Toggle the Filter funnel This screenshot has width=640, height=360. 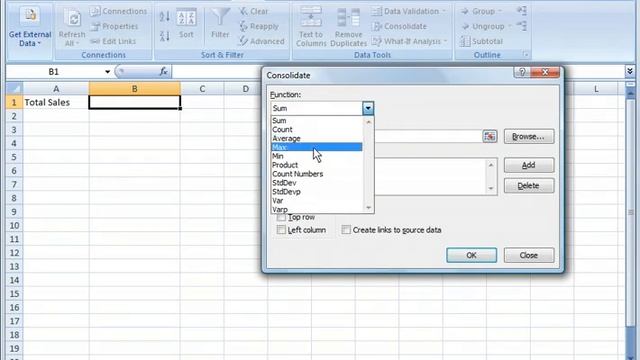point(220,24)
